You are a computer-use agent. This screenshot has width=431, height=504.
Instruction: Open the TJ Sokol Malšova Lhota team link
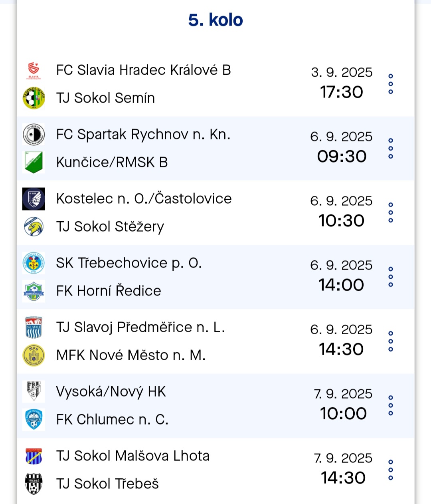[x=132, y=456]
